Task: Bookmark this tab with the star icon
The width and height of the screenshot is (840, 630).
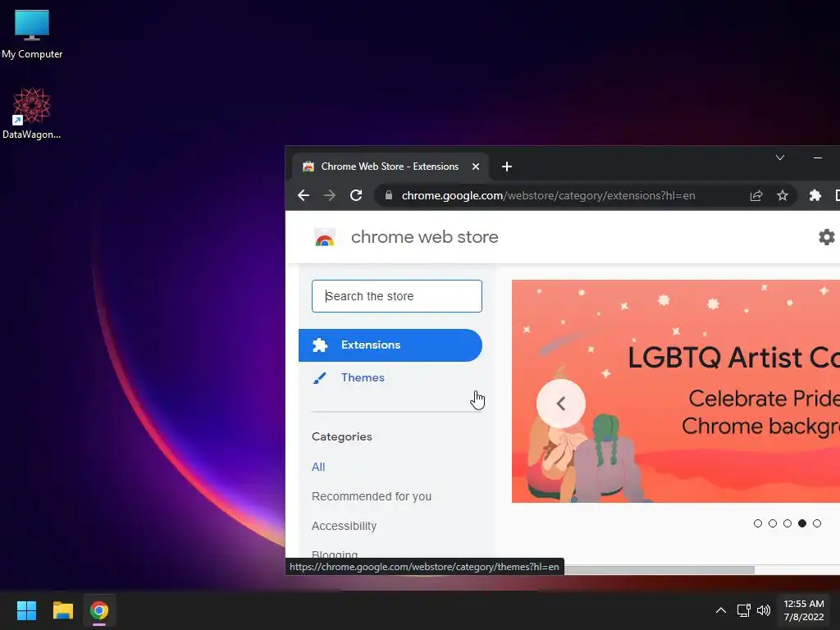Action: 782,195
